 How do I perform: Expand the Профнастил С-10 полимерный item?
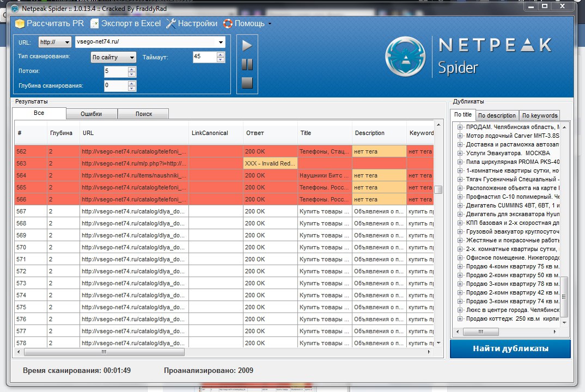point(460,197)
